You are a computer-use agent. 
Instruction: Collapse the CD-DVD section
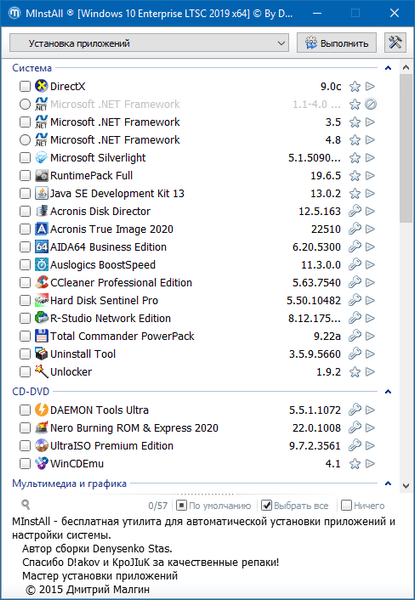pos(388,392)
